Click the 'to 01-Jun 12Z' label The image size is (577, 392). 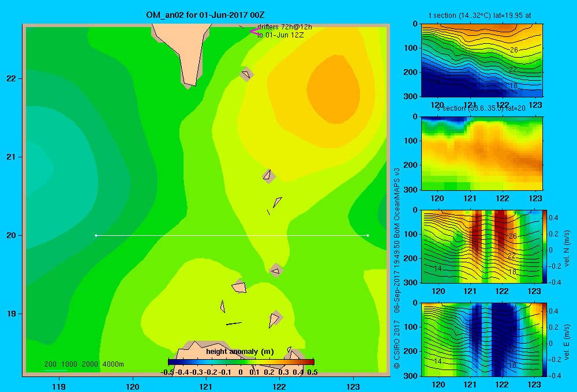[280, 35]
